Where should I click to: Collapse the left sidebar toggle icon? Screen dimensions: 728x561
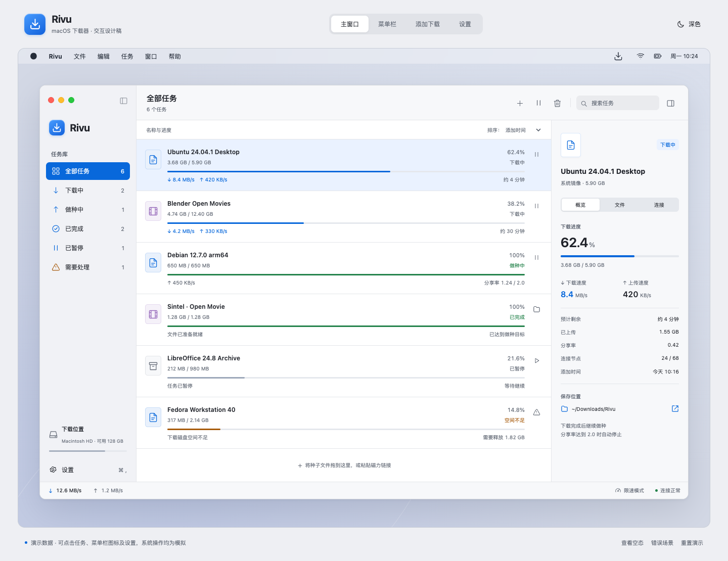123,101
